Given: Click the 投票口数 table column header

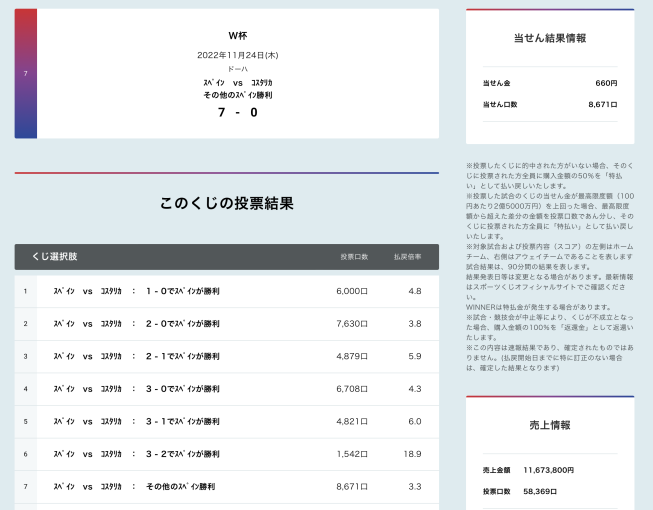Looking at the screenshot, I should [x=354, y=257].
